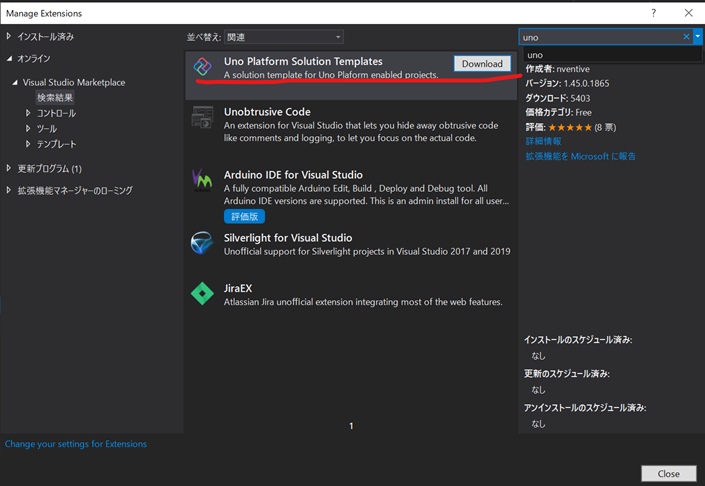Expand the テンプレート category

28,144
